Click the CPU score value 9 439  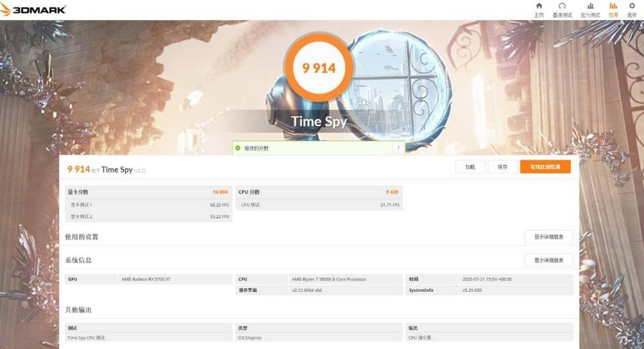[392, 192]
